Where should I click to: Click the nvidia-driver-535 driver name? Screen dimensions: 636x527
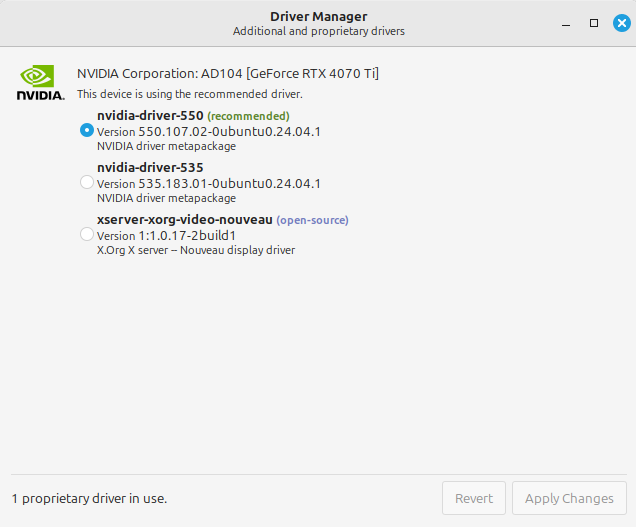150,168
